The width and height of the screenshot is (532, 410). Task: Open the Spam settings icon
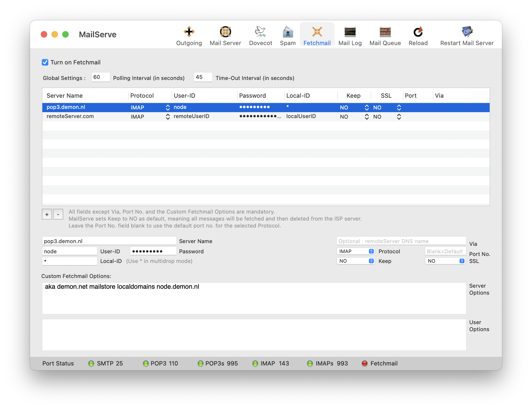(x=288, y=32)
